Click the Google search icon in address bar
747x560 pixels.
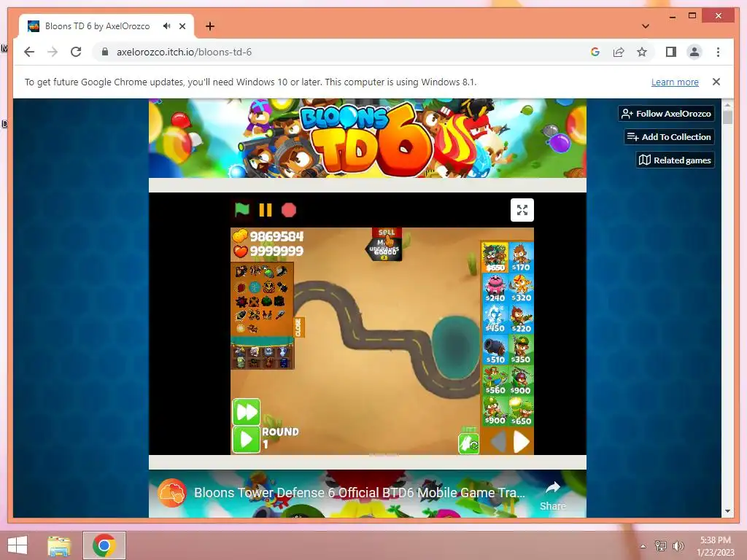pos(595,52)
